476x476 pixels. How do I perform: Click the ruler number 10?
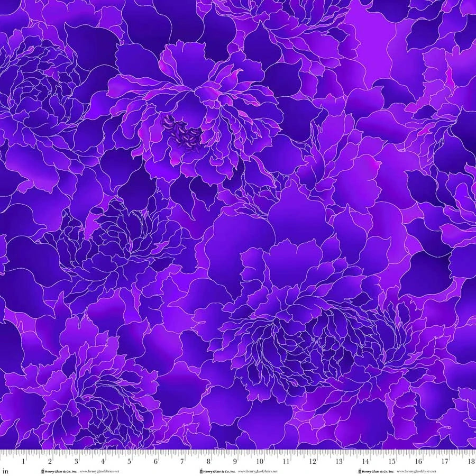pyautogui.click(x=260, y=462)
